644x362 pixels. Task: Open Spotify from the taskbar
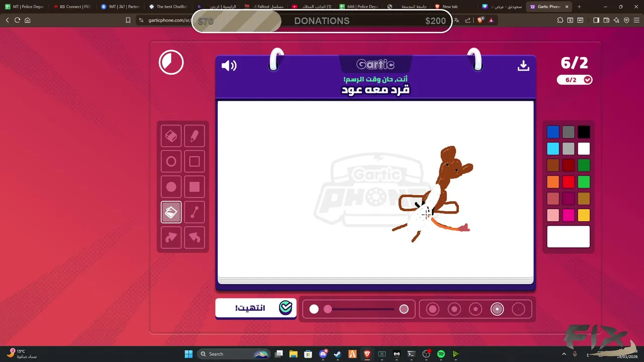pos(441,354)
